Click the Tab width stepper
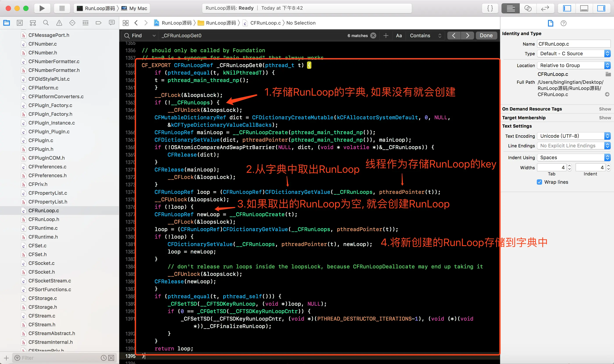This screenshot has width=614, height=364. click(570, 168)
